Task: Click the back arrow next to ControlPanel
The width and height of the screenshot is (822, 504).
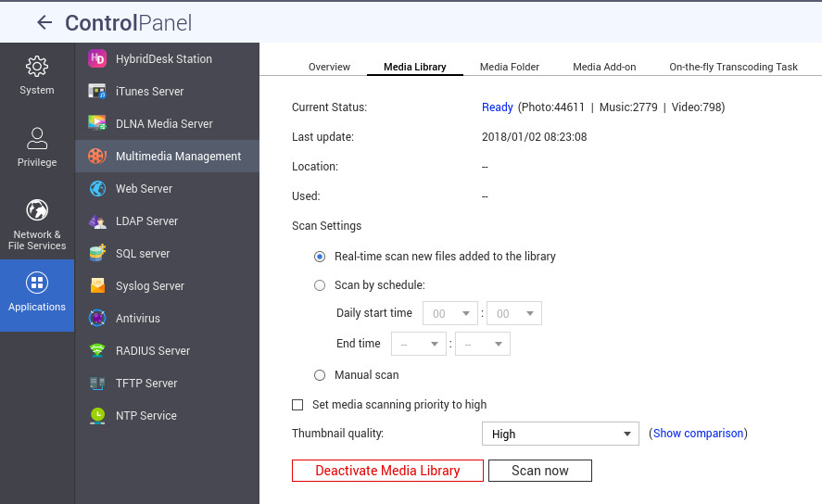Action: [44, 23]
